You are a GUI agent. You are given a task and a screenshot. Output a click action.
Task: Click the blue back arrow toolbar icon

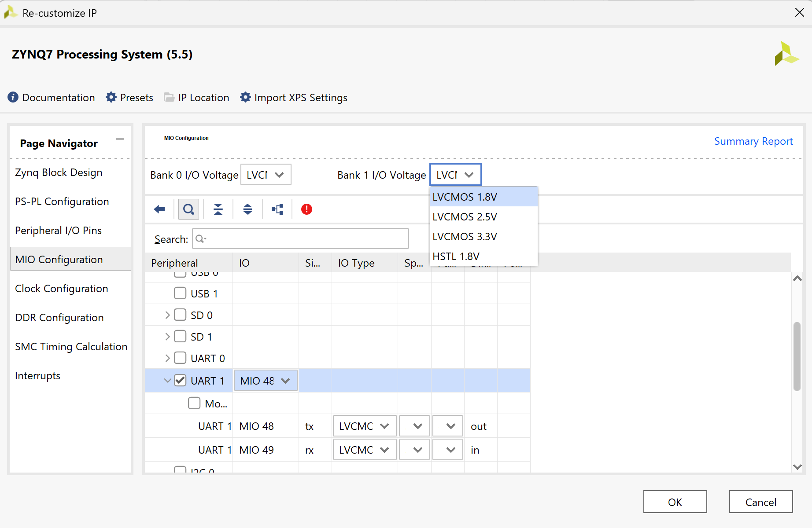click(159, 209)
